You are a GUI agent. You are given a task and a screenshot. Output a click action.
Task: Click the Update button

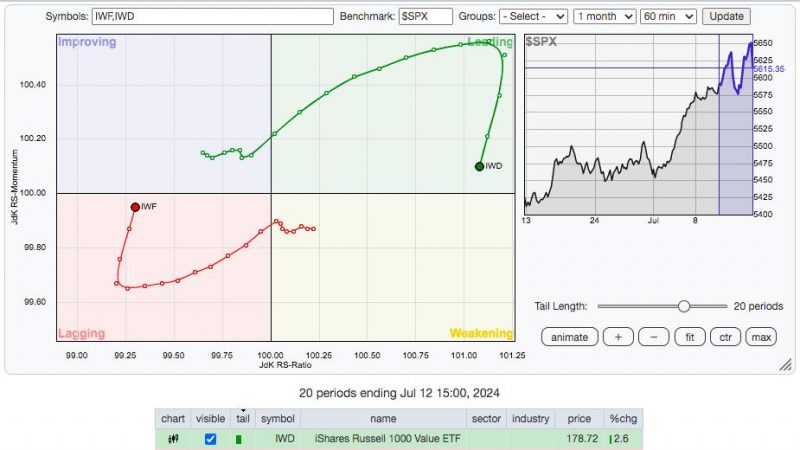click(727, 16)
